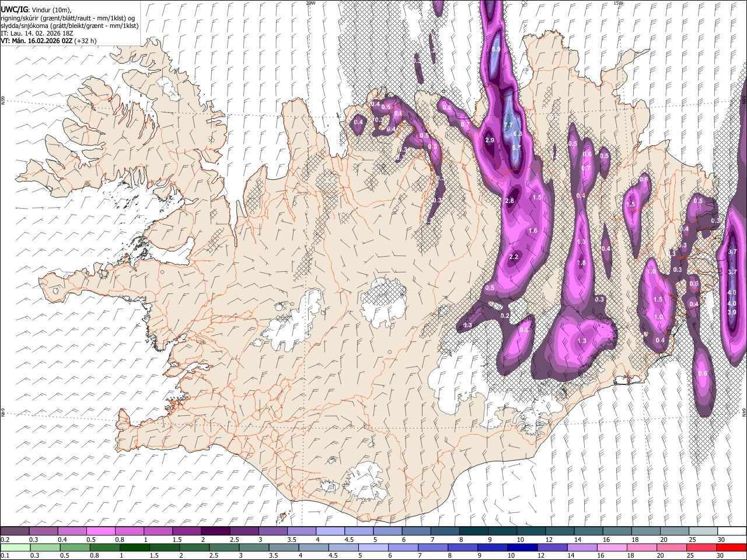Image resolution: width=747 pixels, height=560 pixels.
Task: Click the bright pink 0.5–0.8 swatch in the upper legend
Action: point(100,531)
